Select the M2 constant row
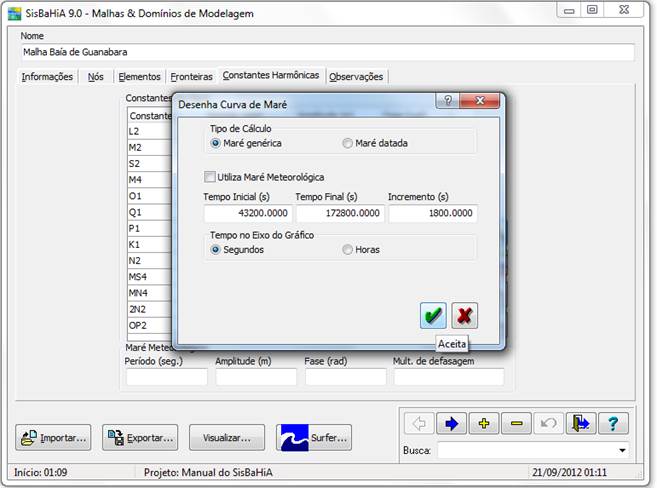657x488 pixels. pos(150,147)
